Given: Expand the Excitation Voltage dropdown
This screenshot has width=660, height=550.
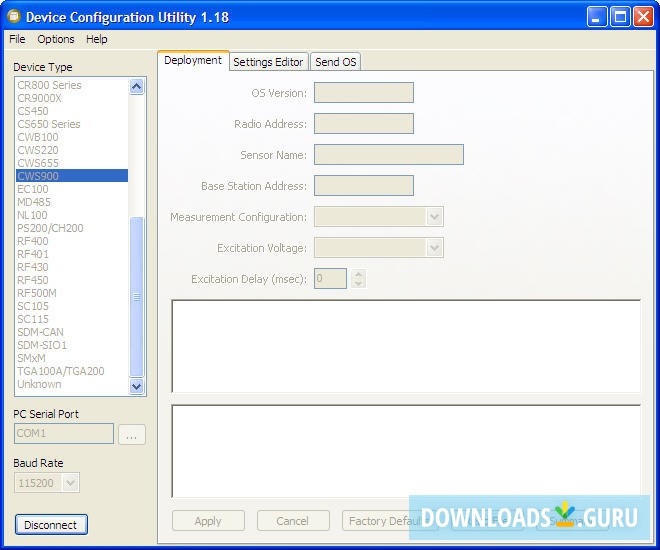Looking at the screenshot, I should point(434,248).
